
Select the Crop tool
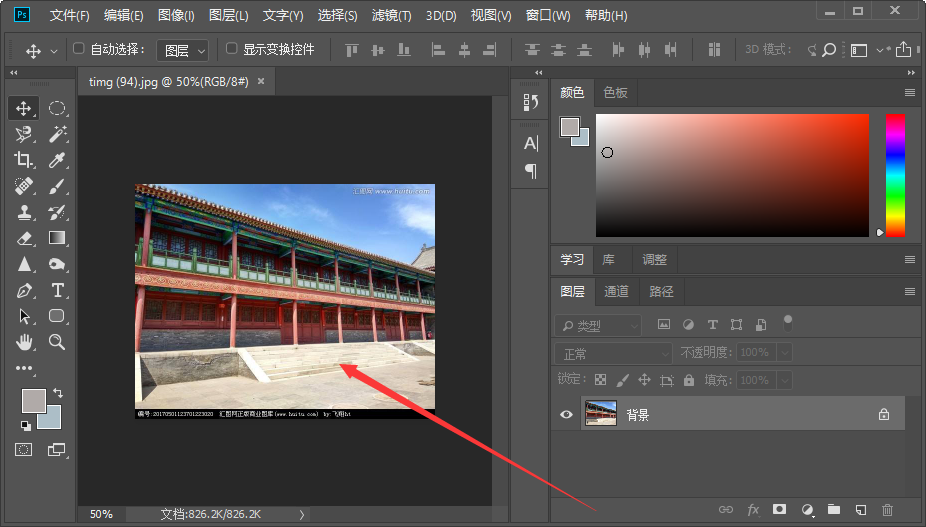tap(24, 160)
